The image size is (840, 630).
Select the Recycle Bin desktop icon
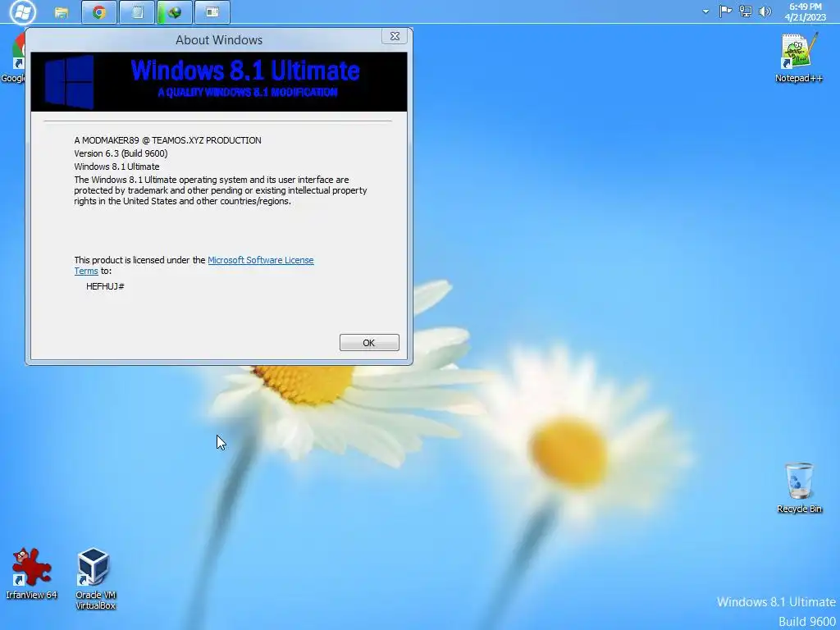[x=799, y=488]
